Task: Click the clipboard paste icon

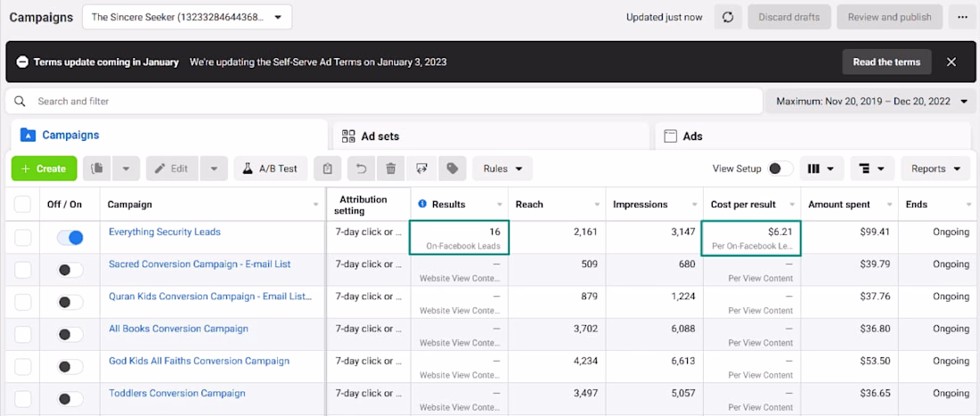Action: click(x=328, y=168)
